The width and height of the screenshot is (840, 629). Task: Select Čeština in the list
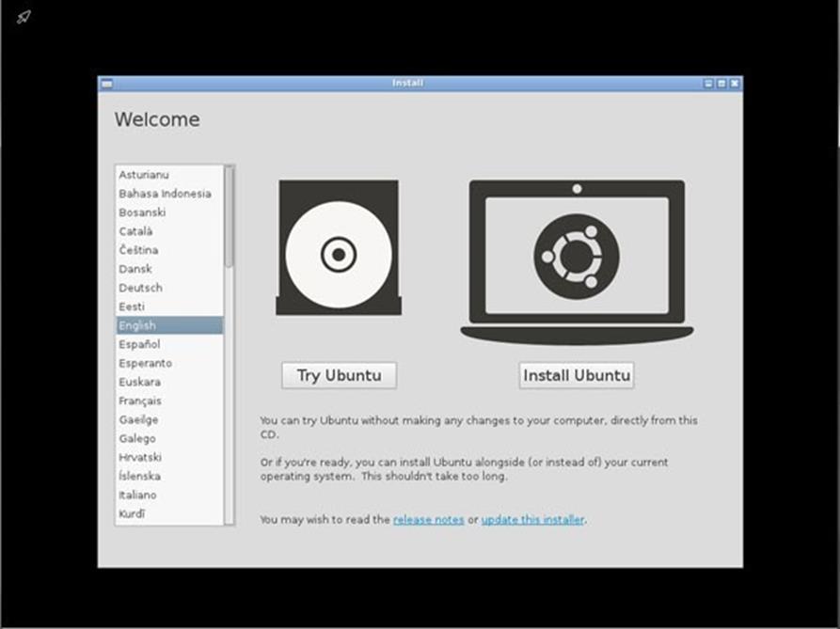(x=169, y=250)
